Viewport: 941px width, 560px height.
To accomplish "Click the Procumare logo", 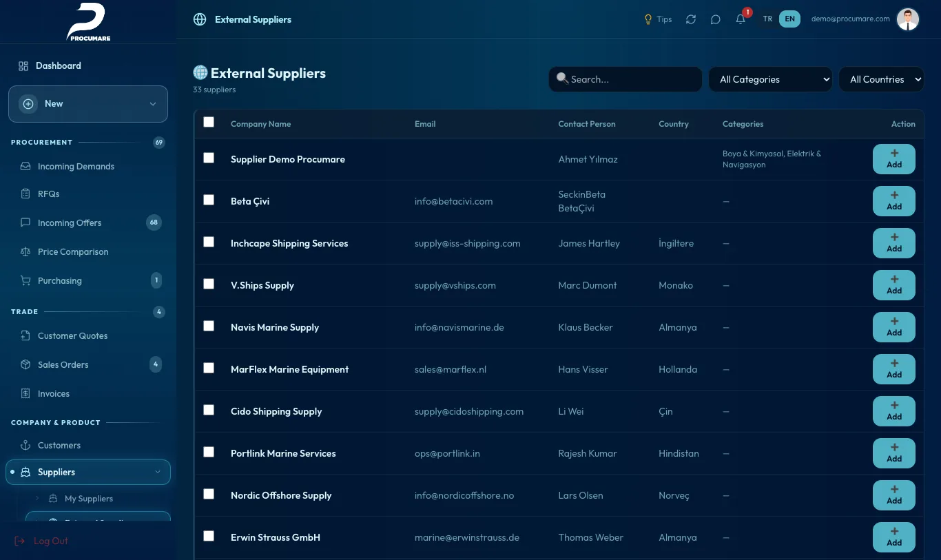I will (x=87, y=21).
